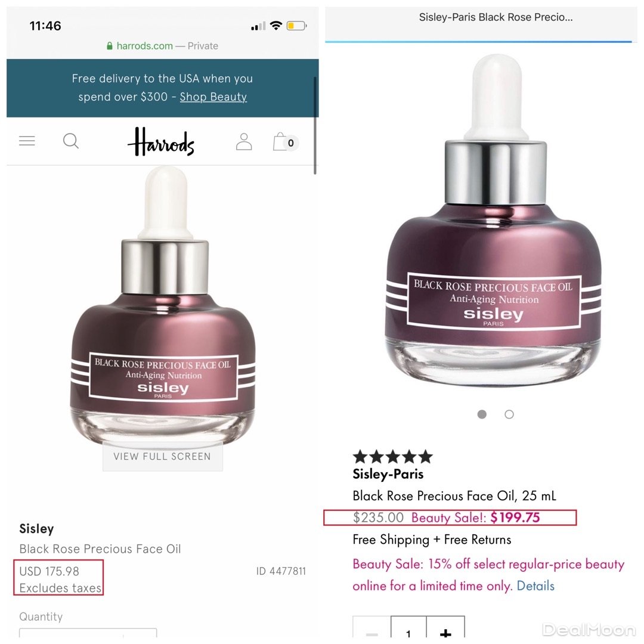
Task: Open the Harrods hamburger menu
Action: pyautogui.click(x=27, y=141)
